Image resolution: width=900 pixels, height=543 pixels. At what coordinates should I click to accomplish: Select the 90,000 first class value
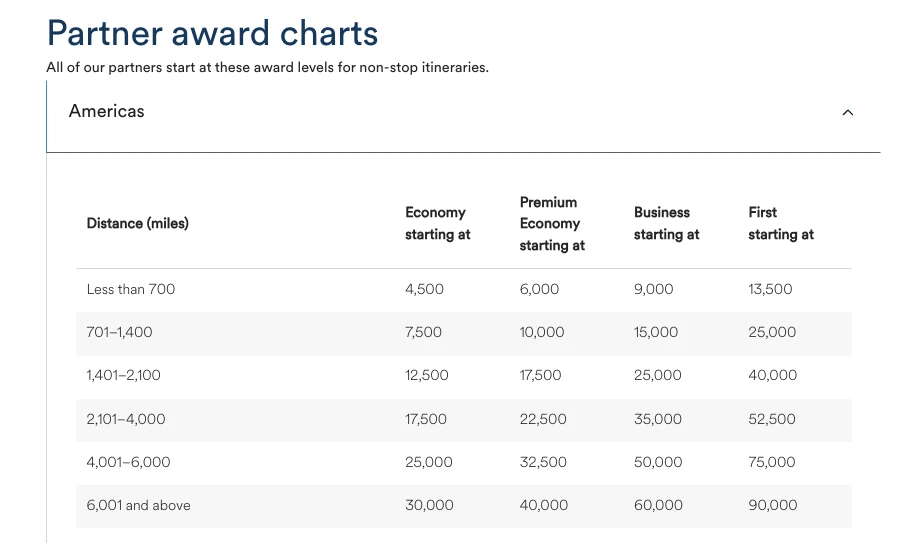pyautogui.click(x=772, y=505)
